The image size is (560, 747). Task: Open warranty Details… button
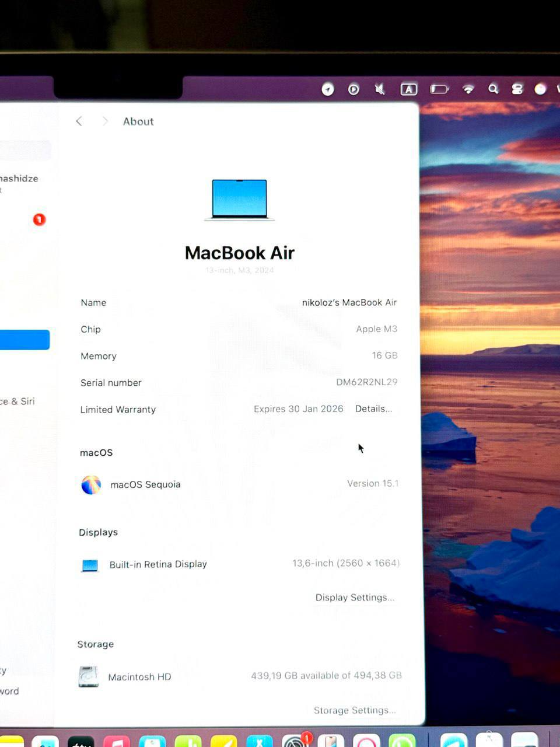(373, 409)
